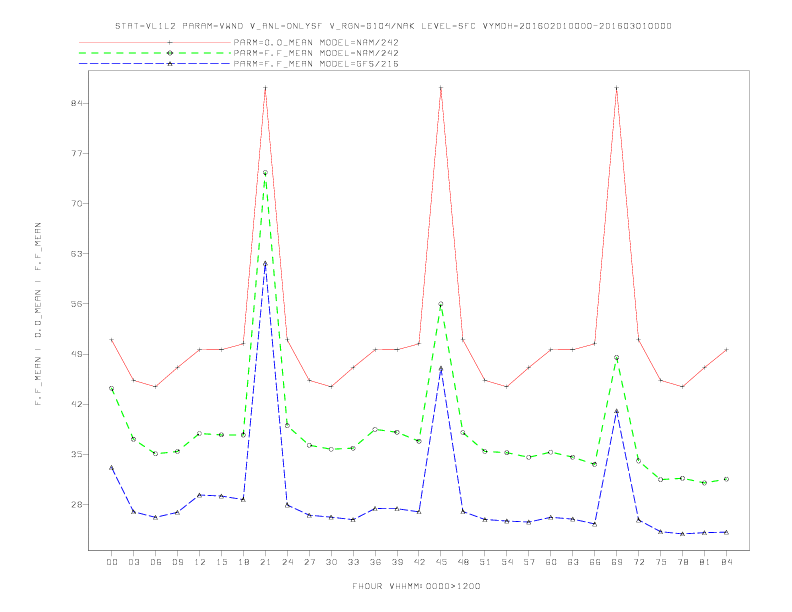Click the red solid line sample in legend

coord(155,42)
